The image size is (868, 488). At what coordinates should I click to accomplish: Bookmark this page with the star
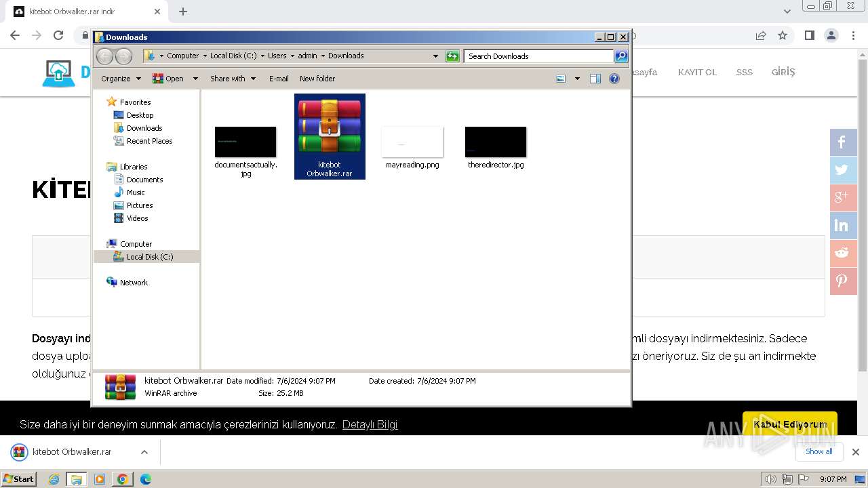pos(783,35)
